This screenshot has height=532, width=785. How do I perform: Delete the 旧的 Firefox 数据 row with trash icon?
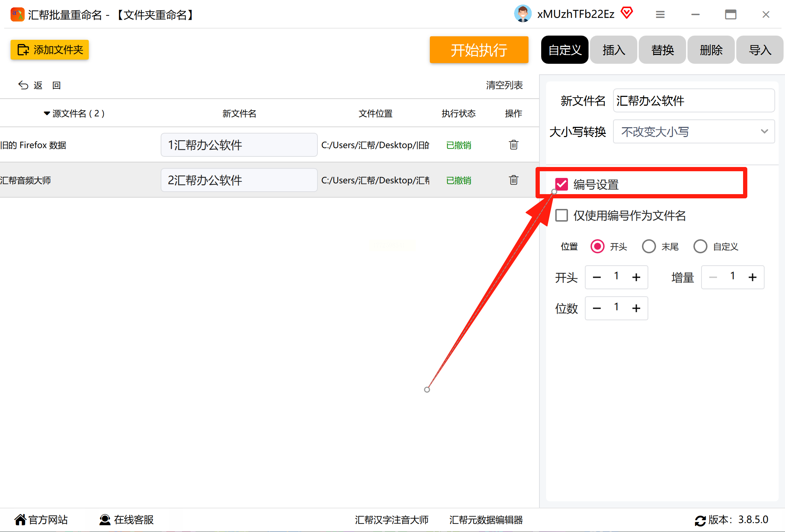click(513, 145)
